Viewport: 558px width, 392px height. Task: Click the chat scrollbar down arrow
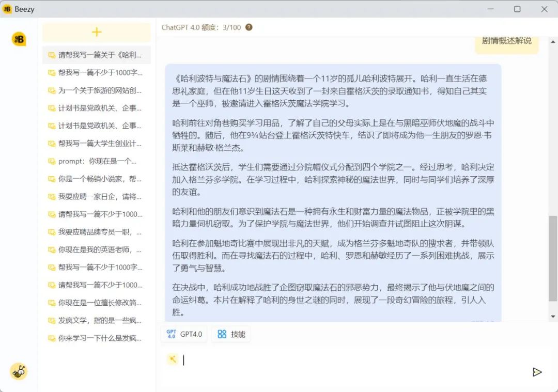(x=553, y=316)
